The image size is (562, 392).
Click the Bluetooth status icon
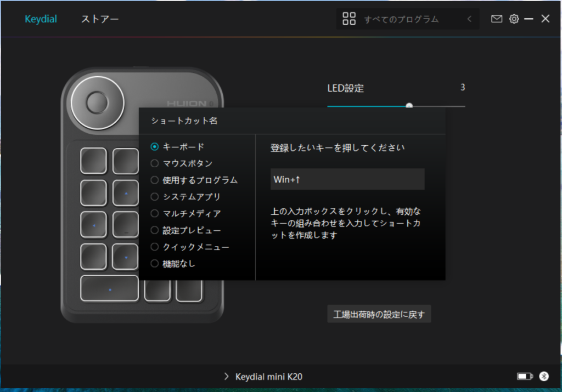coord(543,376)
